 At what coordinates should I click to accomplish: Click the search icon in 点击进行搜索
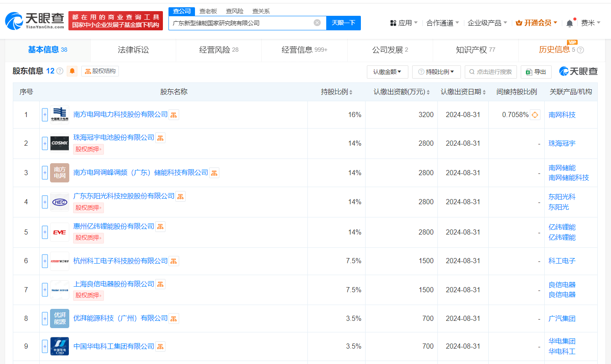tap(472, 72)
